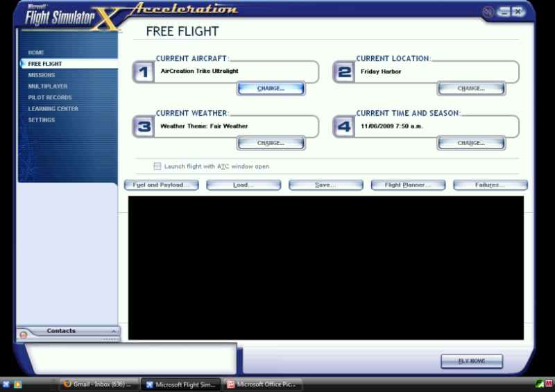This screenshot has height=392, width=555.
Task: Click the round icon in the Contacts panel
Action: [x=24, y=334]
